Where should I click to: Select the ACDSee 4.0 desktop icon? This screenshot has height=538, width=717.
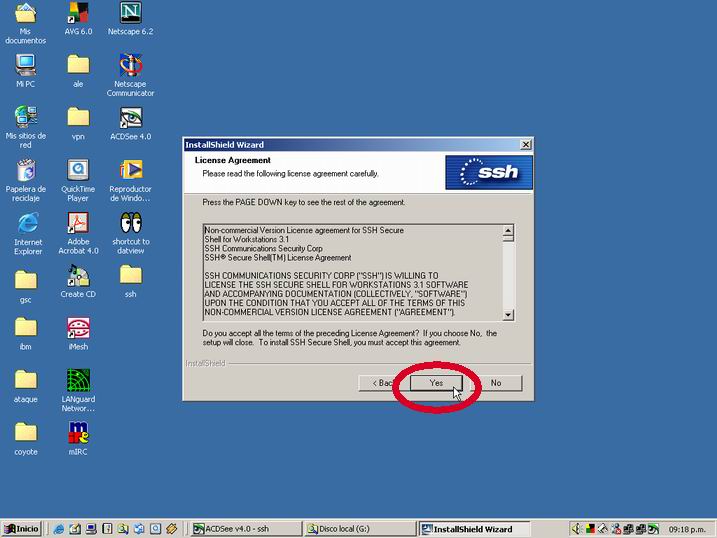click(x=130, y=123)
